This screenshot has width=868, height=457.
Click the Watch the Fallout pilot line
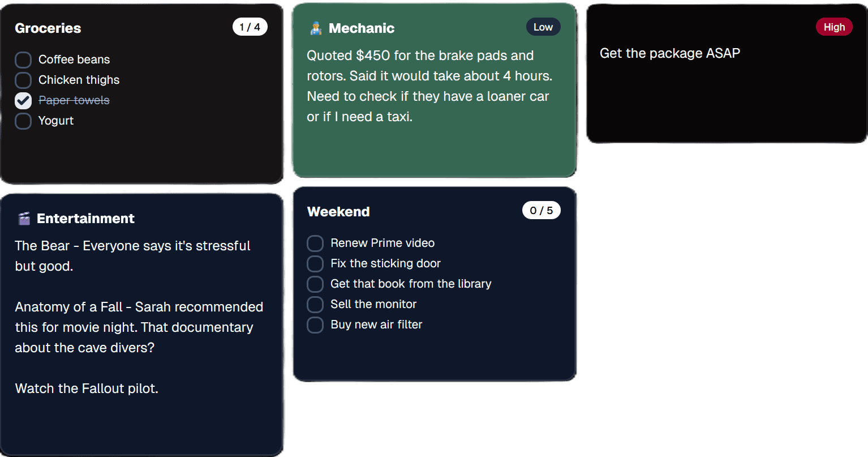[x=87, y=388]
